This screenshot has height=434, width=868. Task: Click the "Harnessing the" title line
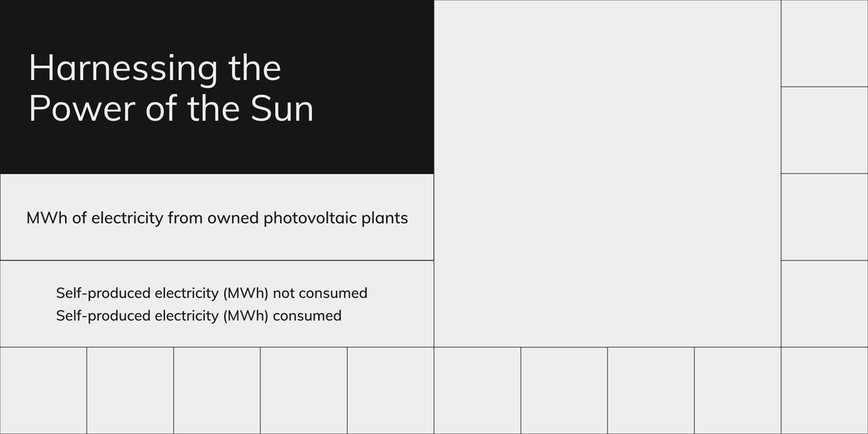coord(155,69)
